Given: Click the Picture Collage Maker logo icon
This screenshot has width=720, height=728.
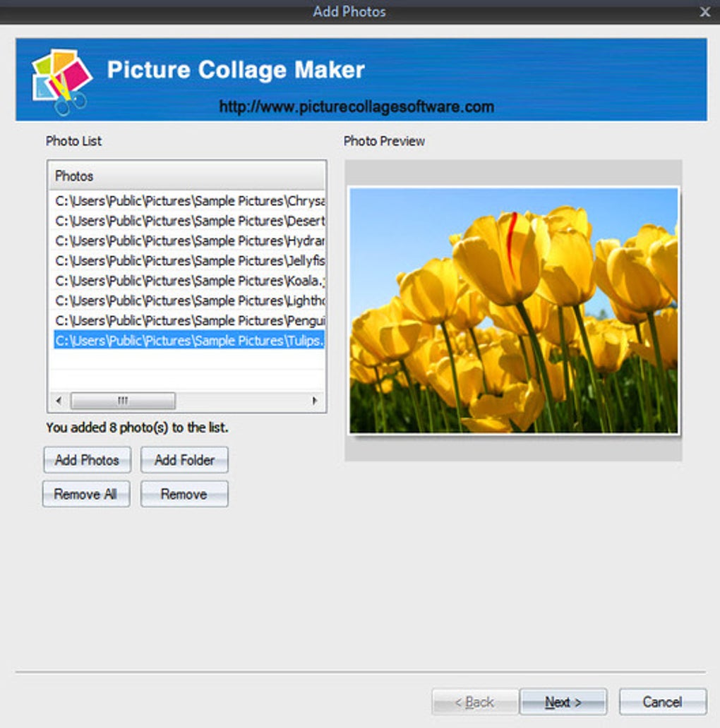Looking at the screenshot, I should coord(61,81).
